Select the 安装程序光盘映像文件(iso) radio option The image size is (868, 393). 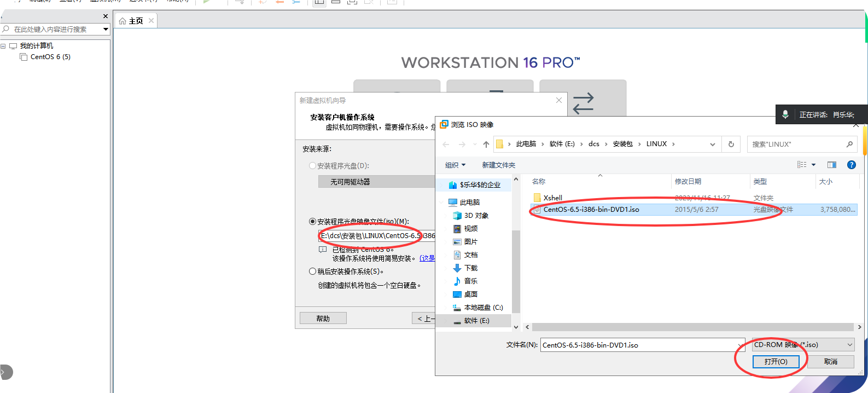coord(313,222)
